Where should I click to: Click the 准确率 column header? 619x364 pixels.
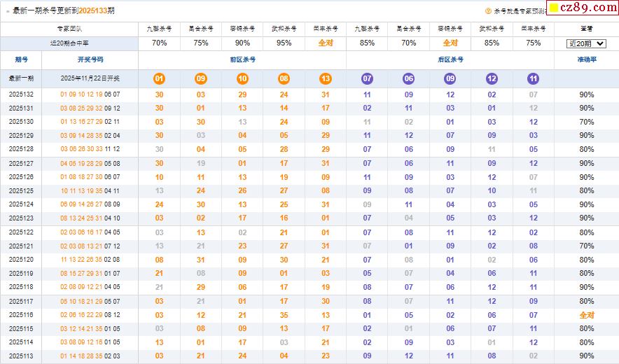(586, 60)
